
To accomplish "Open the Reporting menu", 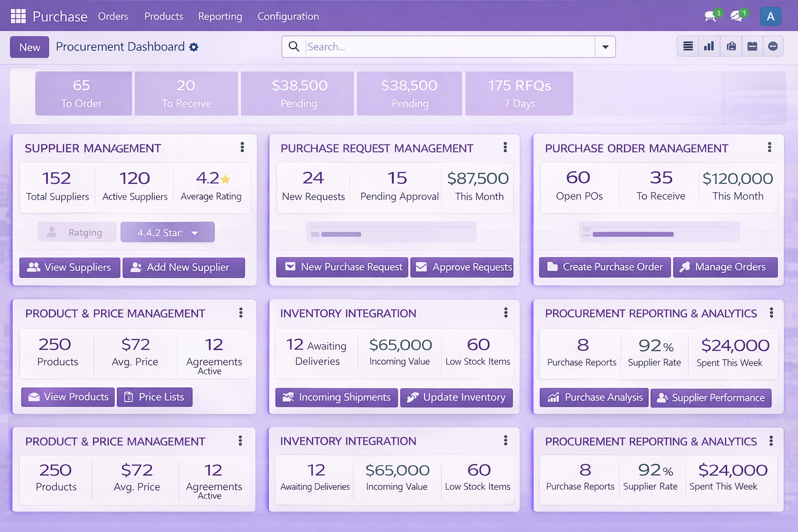I will click(220, 16).
